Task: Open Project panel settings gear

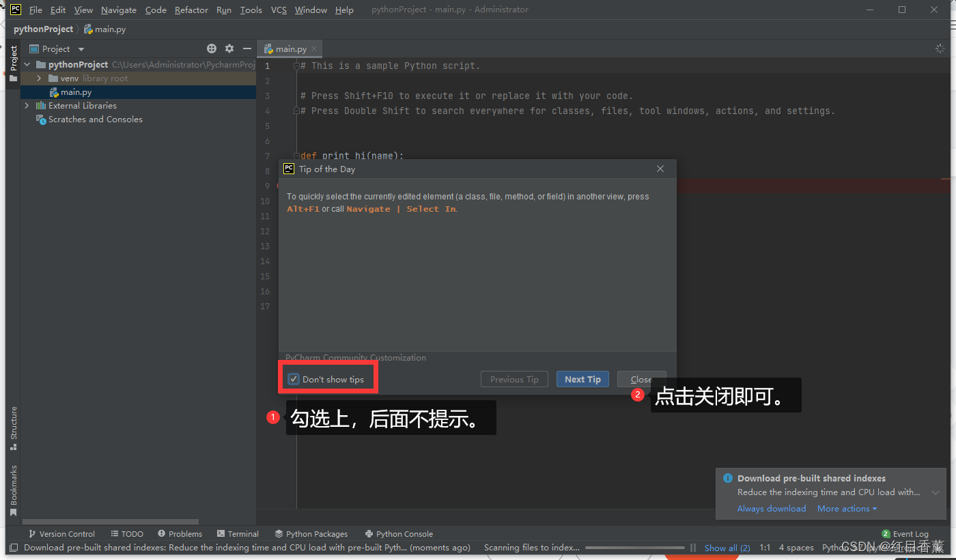Action: click(229, 48)
